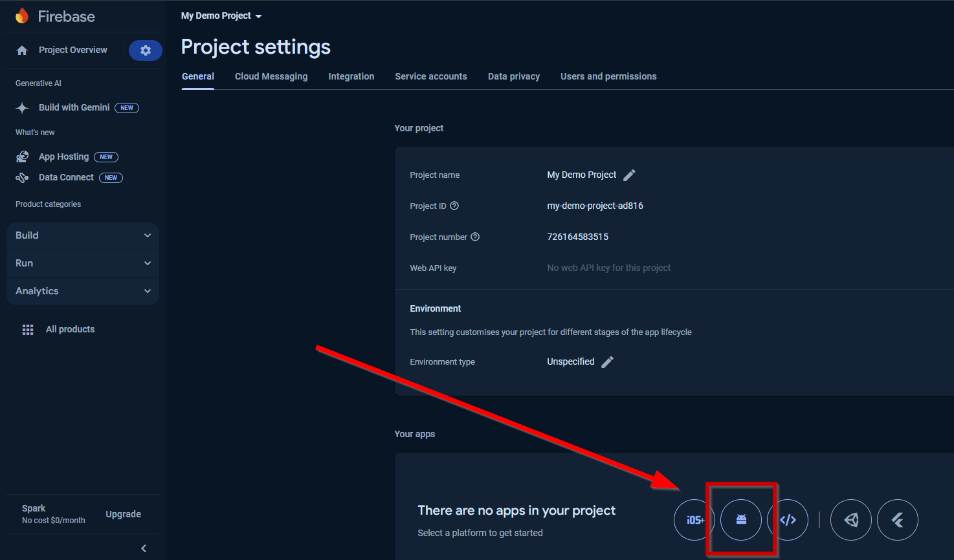Screen dimensions: 954x560
Task: Switch to the Cloud Messaging tab
Action: [x=271, y=76]
